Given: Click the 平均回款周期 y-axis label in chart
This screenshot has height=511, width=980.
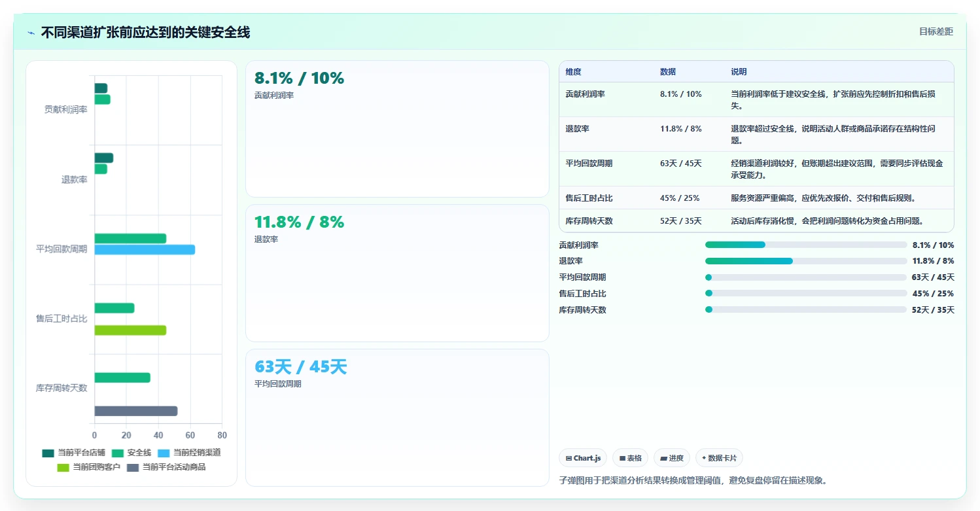Looking at the screenshot, I should [61, 249].
